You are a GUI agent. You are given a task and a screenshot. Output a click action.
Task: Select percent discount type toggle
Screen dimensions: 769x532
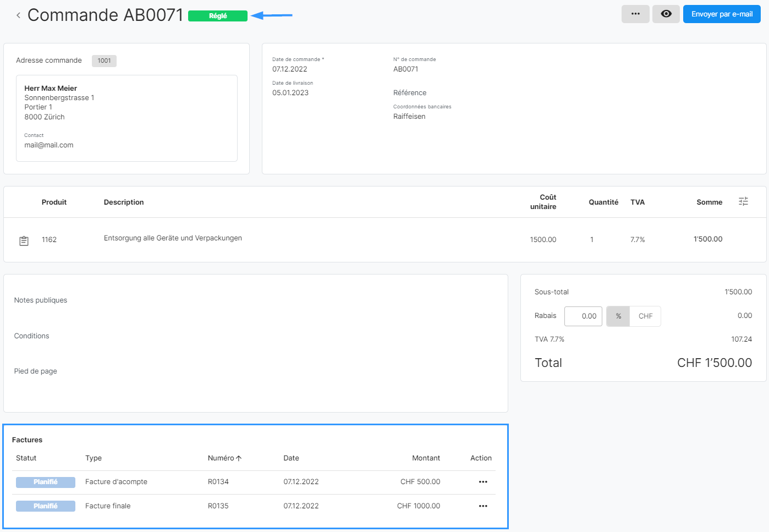618,316
